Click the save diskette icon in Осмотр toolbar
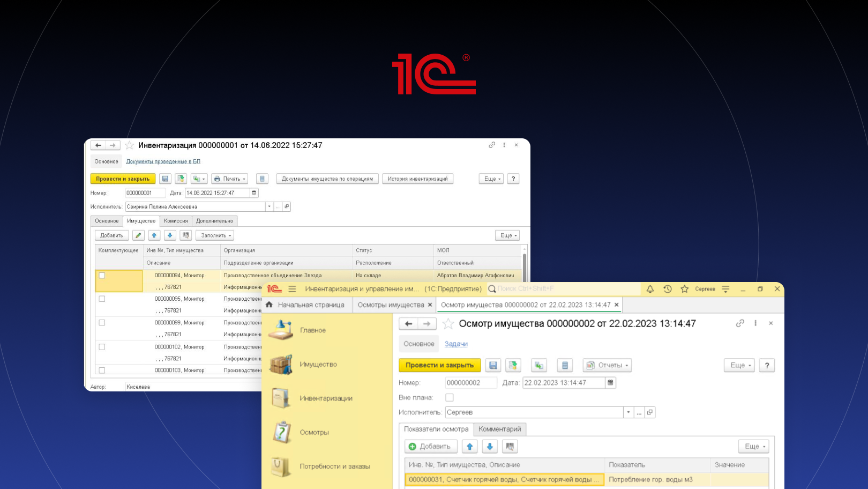868x489 pixels. 493,365
